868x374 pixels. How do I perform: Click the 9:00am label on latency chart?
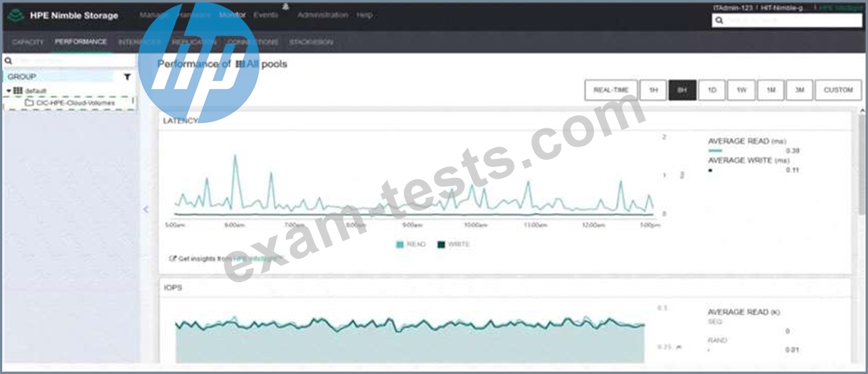(413, 225)
